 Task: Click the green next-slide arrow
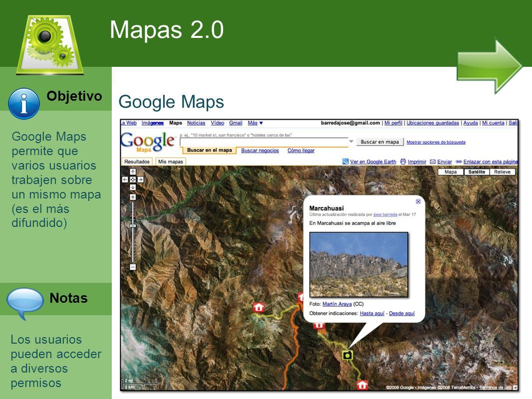[489, 66]
